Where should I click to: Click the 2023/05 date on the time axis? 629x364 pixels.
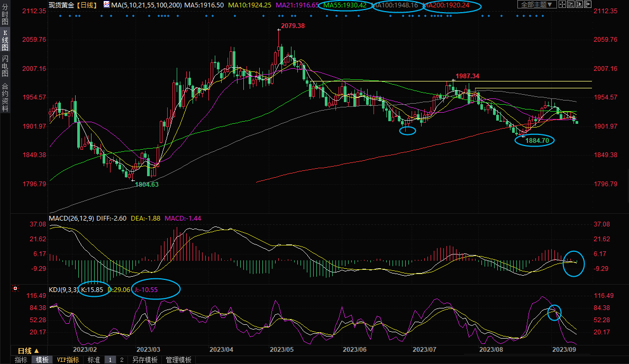[281, 350]
